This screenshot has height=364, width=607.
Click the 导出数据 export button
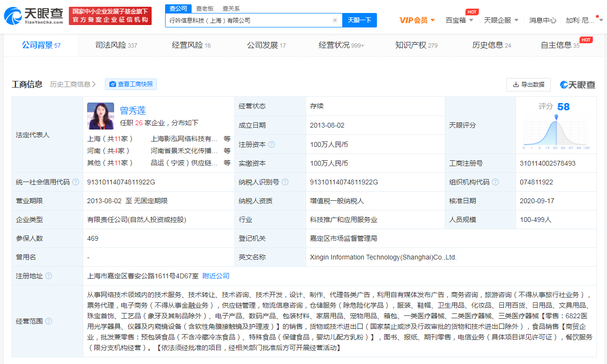(528, 84)
